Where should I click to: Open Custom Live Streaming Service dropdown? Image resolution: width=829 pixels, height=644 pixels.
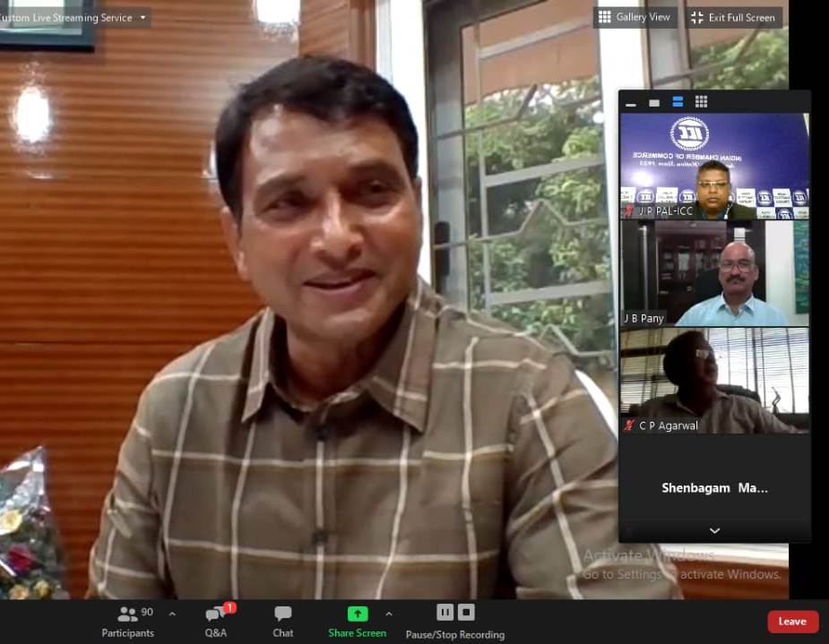click(x=73, y=17)
